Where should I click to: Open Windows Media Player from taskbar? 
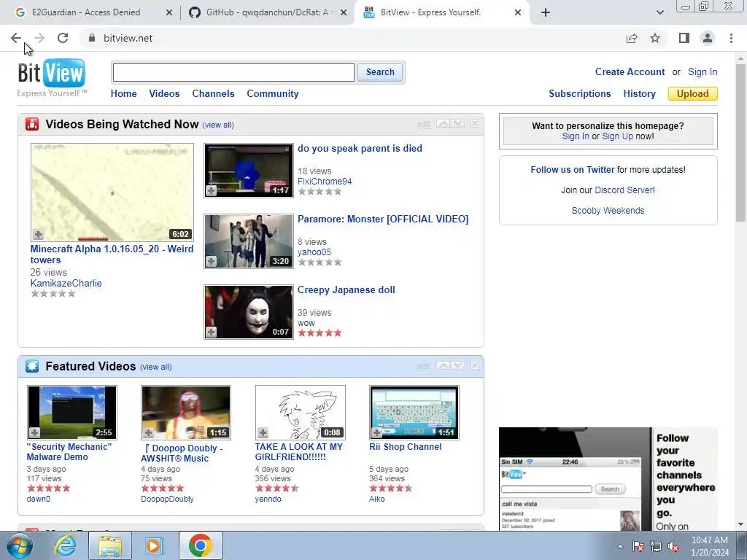coord(155,545)
